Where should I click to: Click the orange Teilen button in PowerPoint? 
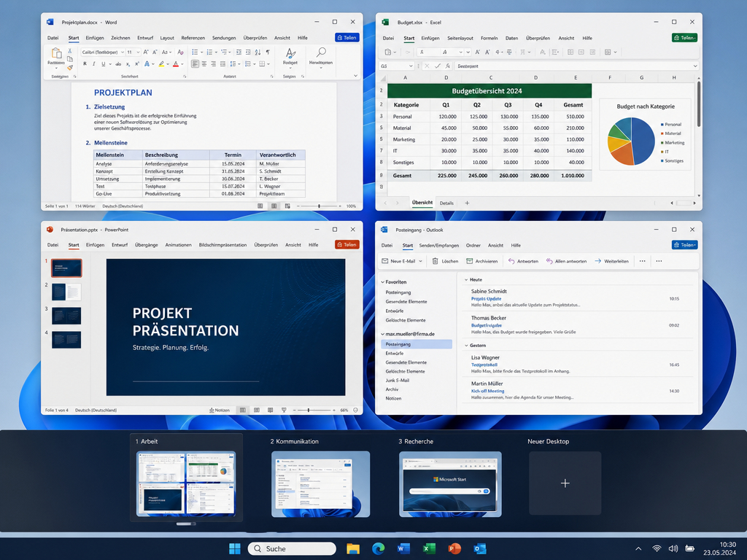coord(347,245)
